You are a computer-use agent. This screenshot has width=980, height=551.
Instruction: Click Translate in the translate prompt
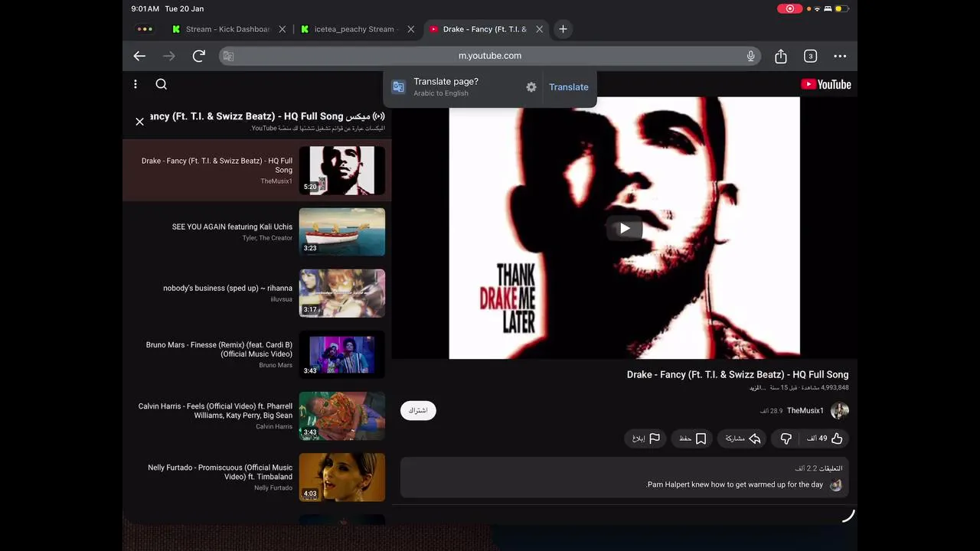(x=569, y=87)
